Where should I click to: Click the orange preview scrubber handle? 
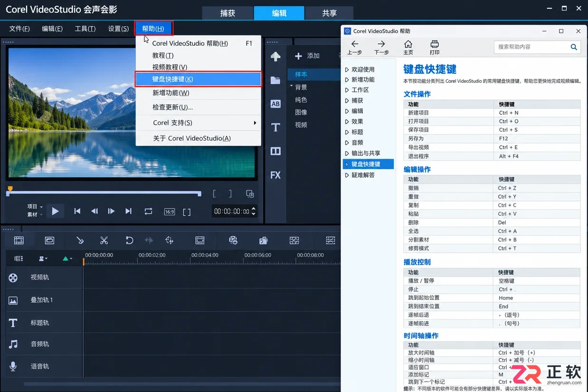(x=10, y=189)
